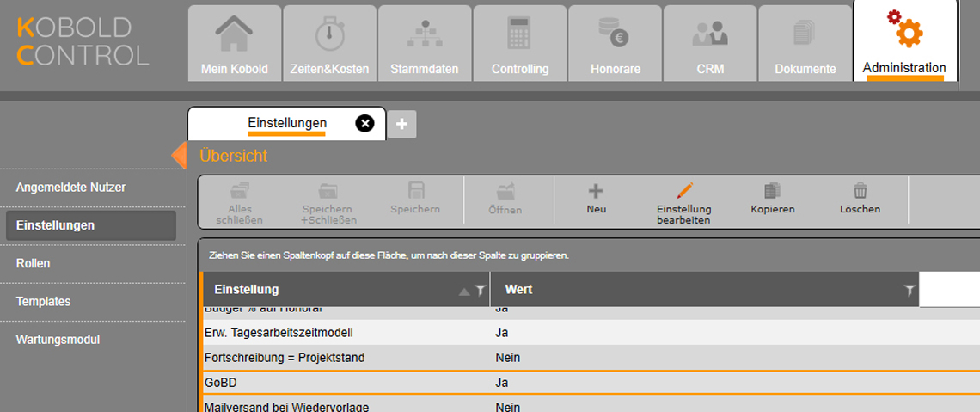The image size is (980, 412).
Task: Open the Controlling calculator tab
Action: coord(520,44)
